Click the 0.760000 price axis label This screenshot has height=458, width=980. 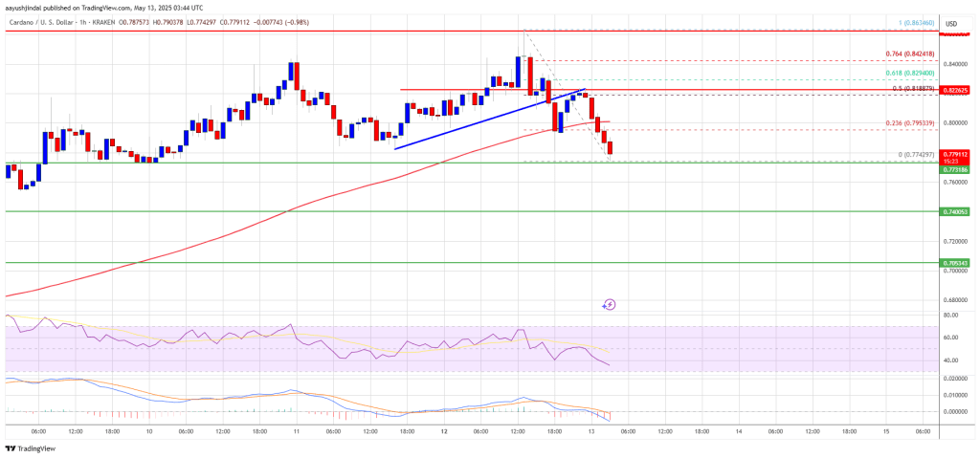coord(955,183)
